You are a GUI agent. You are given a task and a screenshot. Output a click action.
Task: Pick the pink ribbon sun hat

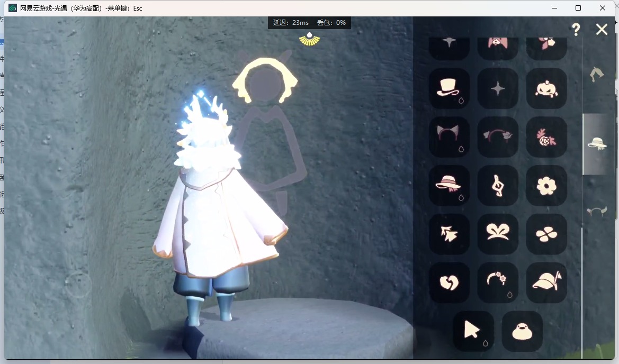click(x=449, y=185)
